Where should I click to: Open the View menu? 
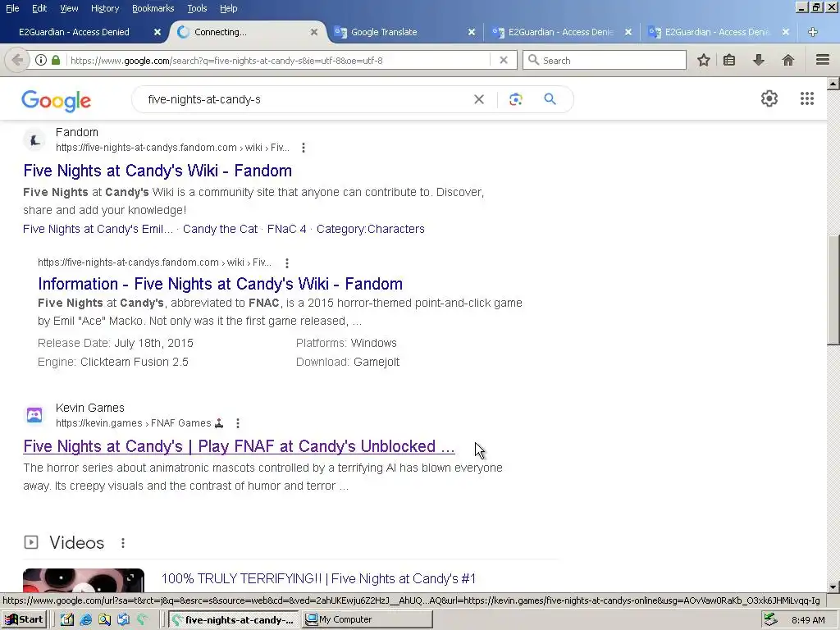(69, 8)
